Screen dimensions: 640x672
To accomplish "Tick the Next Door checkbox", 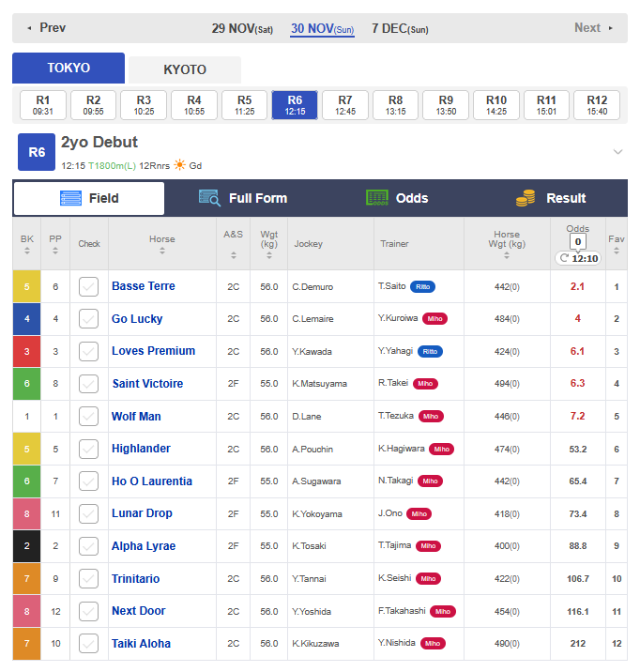I will click(x=88, y=612).
